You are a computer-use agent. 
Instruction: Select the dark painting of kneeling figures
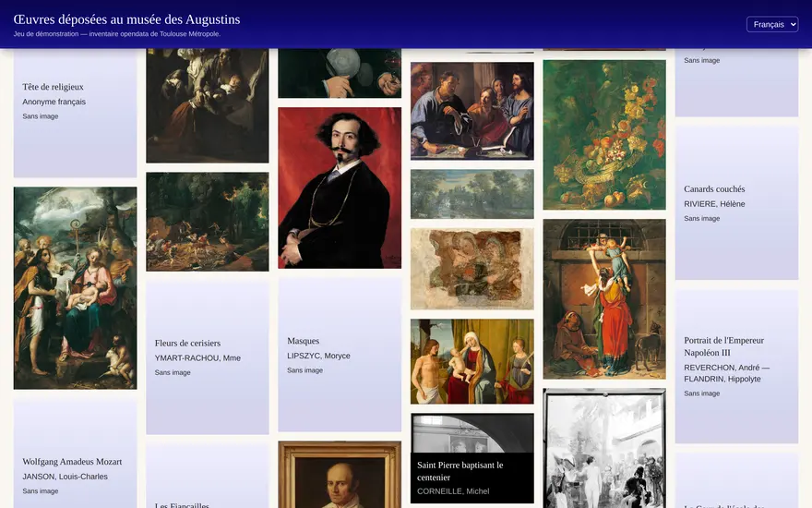coord(207,105)
